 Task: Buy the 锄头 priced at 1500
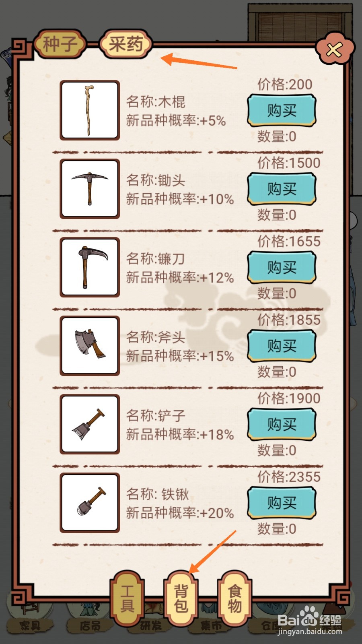(x=281, y=189)
